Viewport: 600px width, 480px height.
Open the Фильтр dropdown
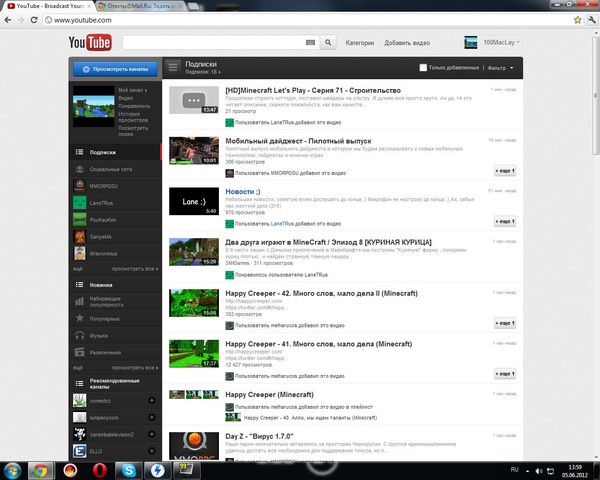tap(500, 68)
